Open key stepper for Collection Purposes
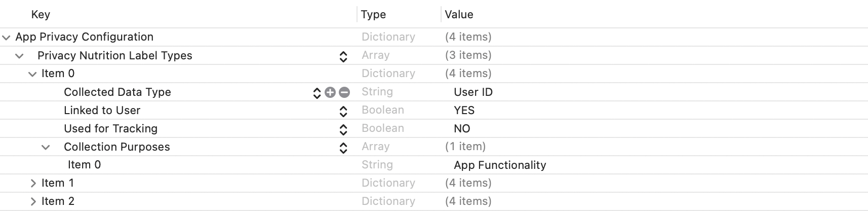The width and height of the screenshot is (868, 211). click(343, 148)
